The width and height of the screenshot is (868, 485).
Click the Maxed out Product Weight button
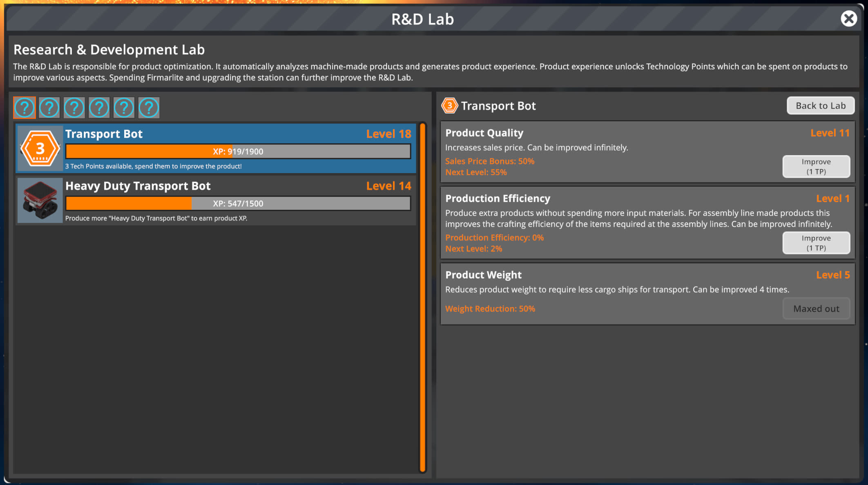point(816,309)
